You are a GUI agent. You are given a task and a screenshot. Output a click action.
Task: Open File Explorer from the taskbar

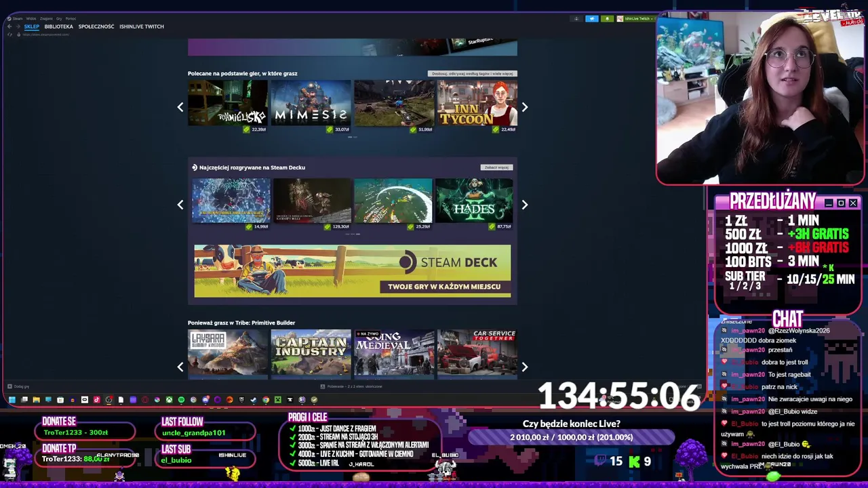pos(37,400)
